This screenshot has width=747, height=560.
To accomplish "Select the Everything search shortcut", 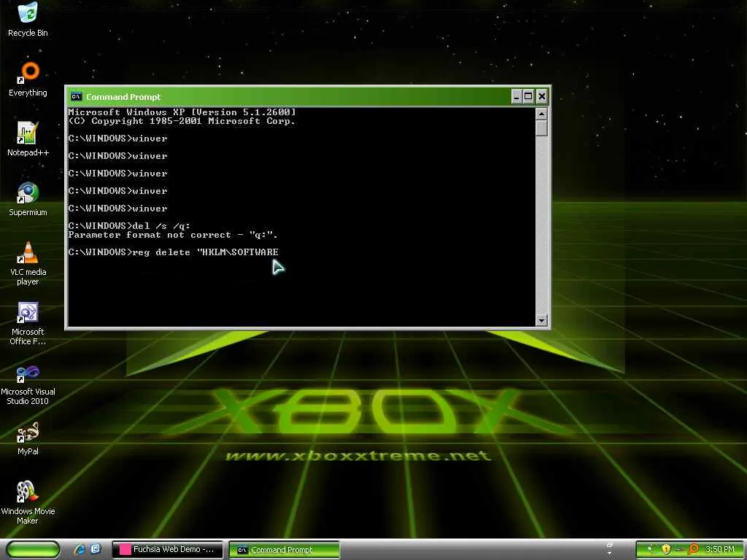I will [28, 79].
